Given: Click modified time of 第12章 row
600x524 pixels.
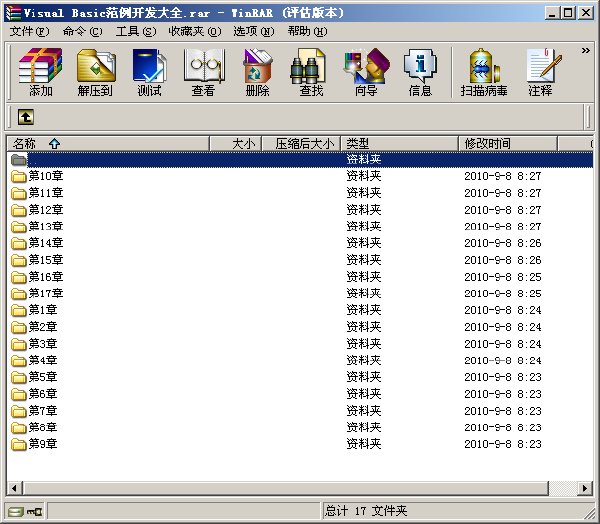Looking at the screenshot, I should pos(503,210).
